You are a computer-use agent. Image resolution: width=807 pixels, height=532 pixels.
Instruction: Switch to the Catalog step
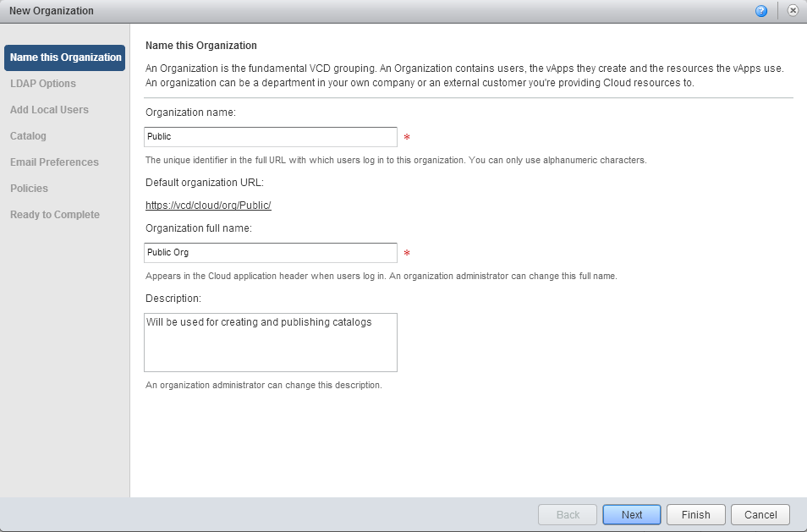28,136
